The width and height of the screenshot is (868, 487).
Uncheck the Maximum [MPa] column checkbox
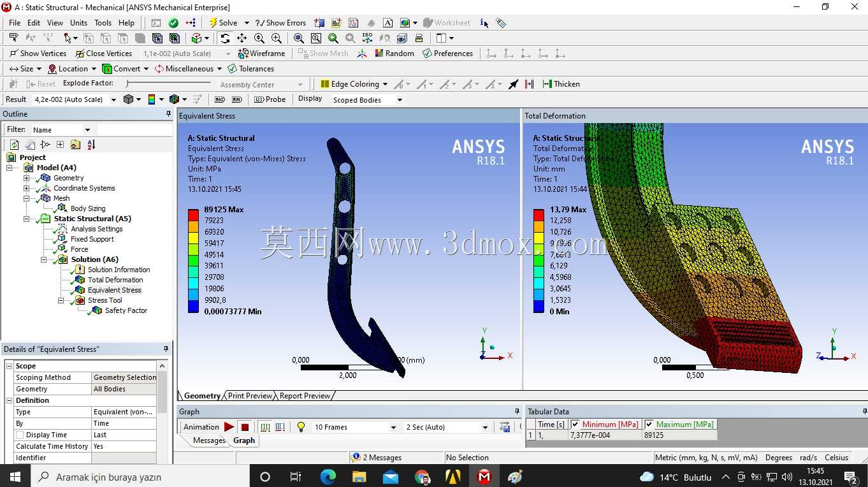point(649,425)
